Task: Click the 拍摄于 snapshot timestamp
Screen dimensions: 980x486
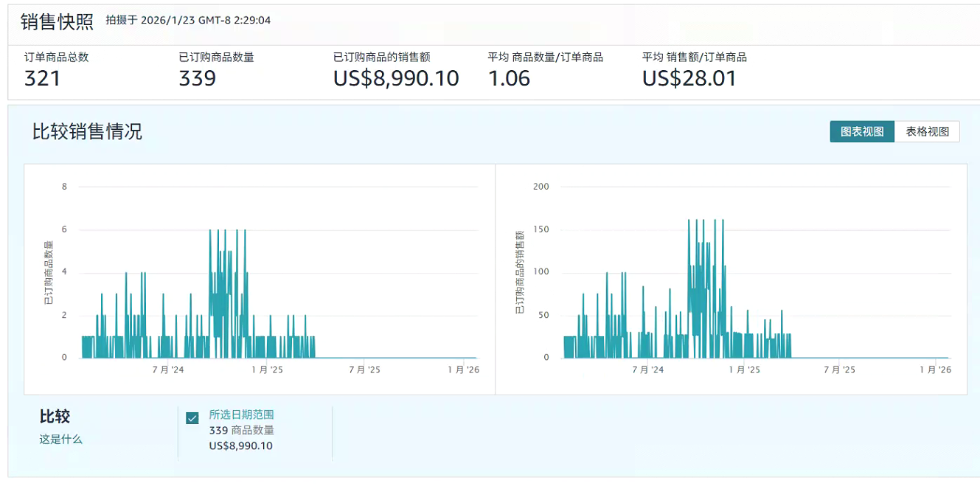Action: [x=188, y=21]
